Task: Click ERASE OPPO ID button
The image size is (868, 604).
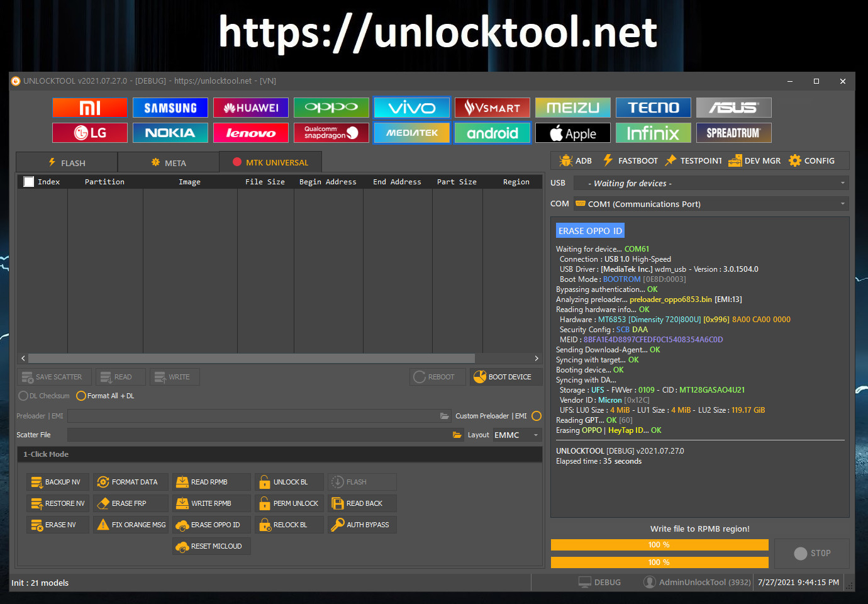Action: coord(211,525)
